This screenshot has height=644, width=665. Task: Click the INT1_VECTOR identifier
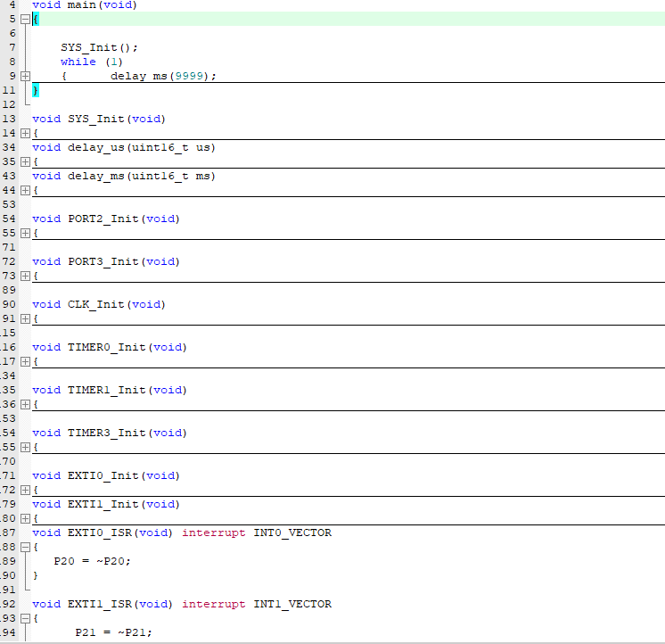pos(292,604)
